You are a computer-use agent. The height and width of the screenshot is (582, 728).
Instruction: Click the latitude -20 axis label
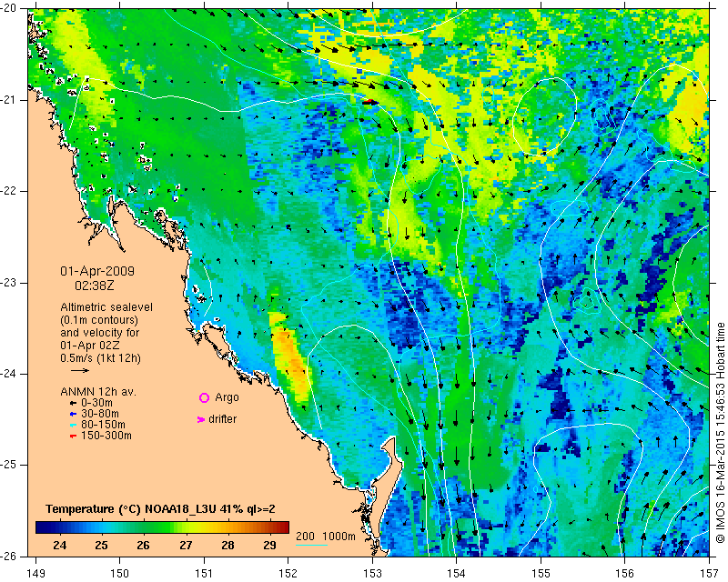8,8
